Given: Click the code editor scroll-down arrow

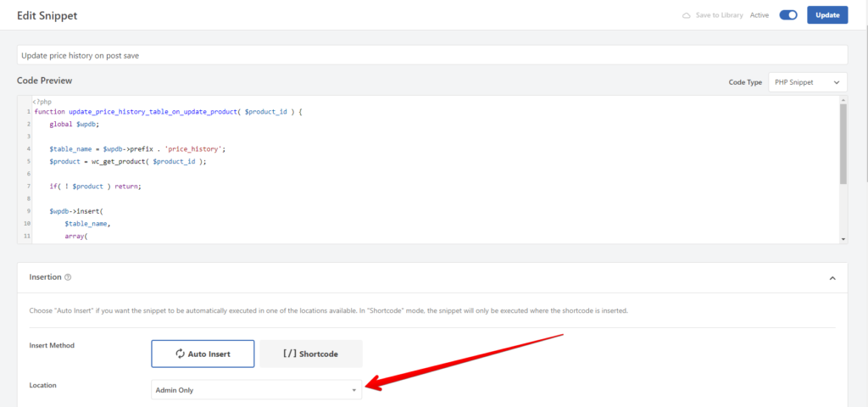Looking at the screenshot, I should [843, 239].
